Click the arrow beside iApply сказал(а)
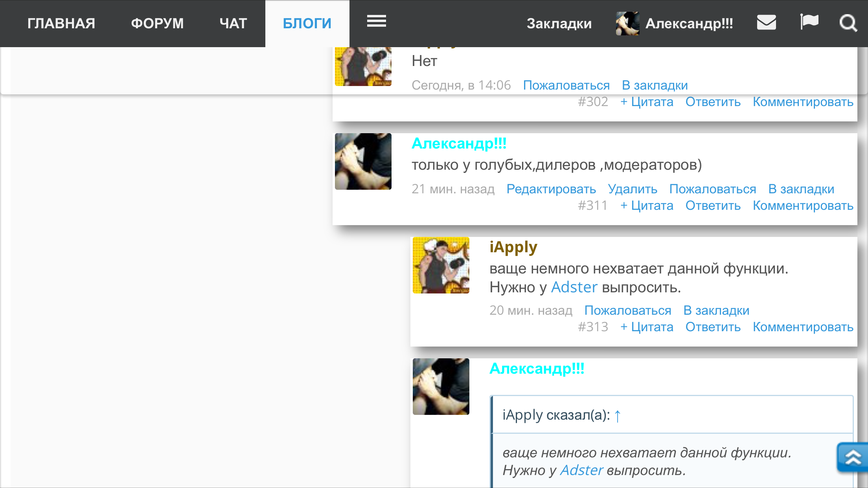Image resolution: width=868 pixels, height=488 pixels. tap(618, 415)
